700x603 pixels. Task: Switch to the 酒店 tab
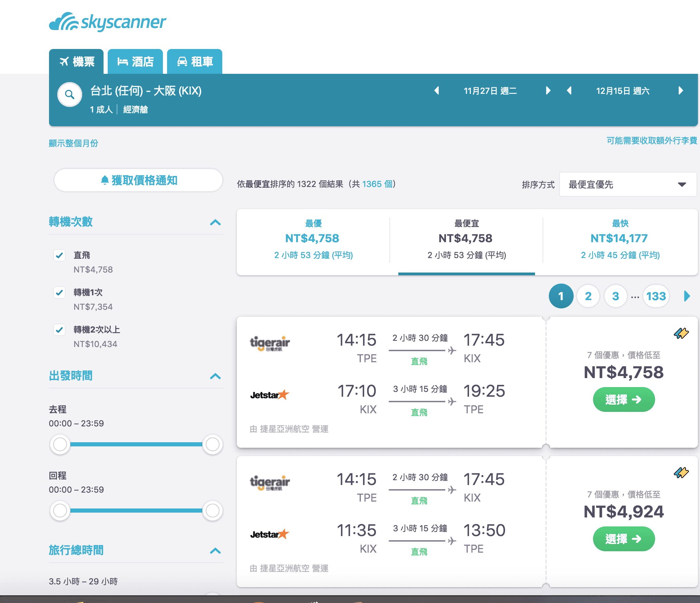click(135, 61)
